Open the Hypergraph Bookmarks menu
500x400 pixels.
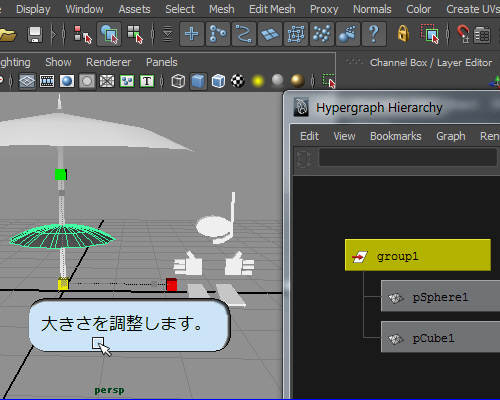coord(396,136)
